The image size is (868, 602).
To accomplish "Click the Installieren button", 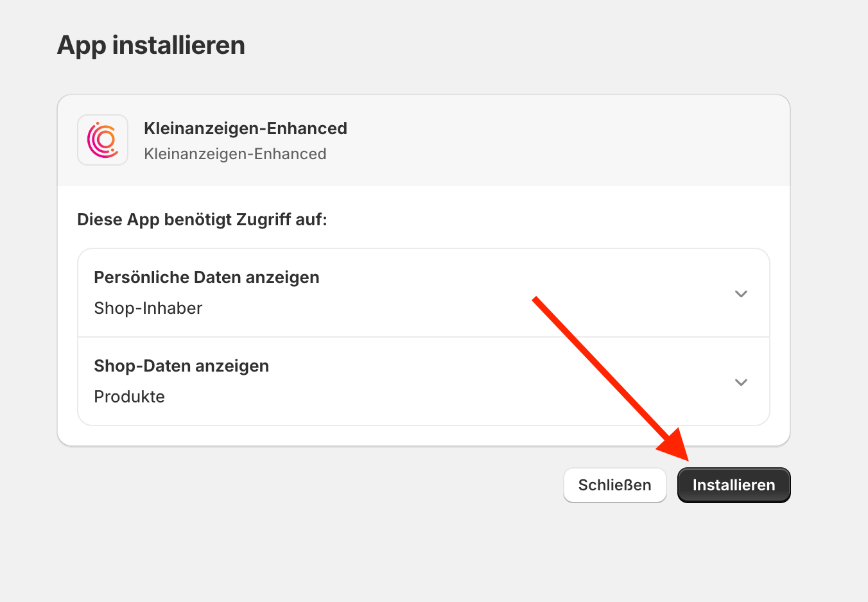I will [734, 485].
